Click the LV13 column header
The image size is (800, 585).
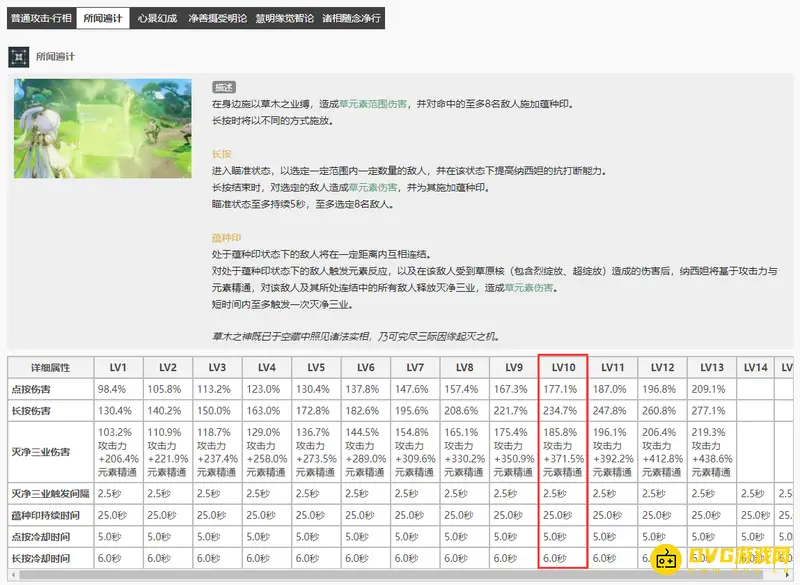pos(711,367)
